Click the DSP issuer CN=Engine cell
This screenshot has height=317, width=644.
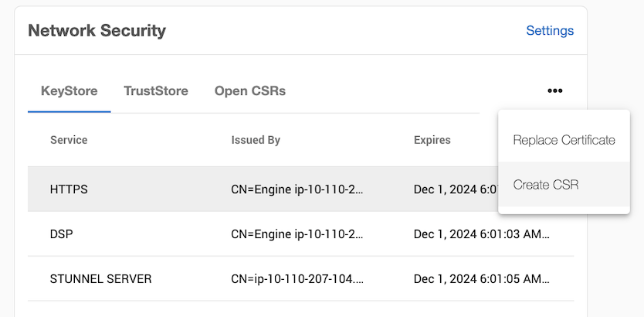coord(297,234)
